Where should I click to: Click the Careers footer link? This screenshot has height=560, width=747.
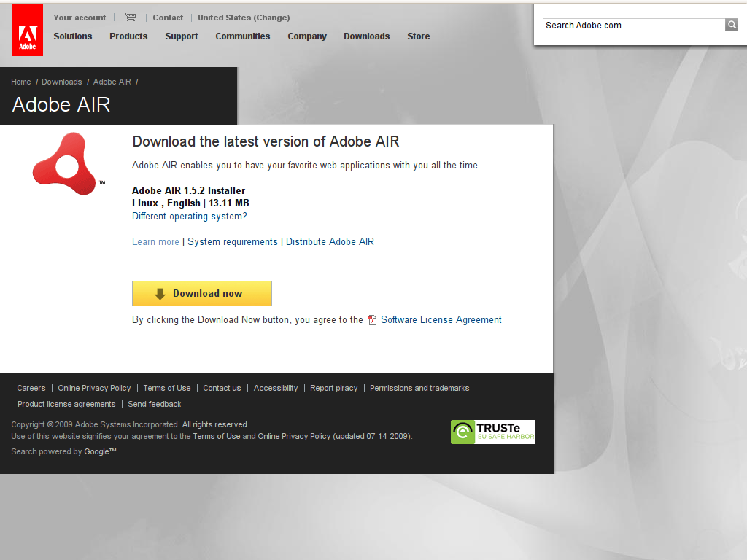click(x=31, y=388)
